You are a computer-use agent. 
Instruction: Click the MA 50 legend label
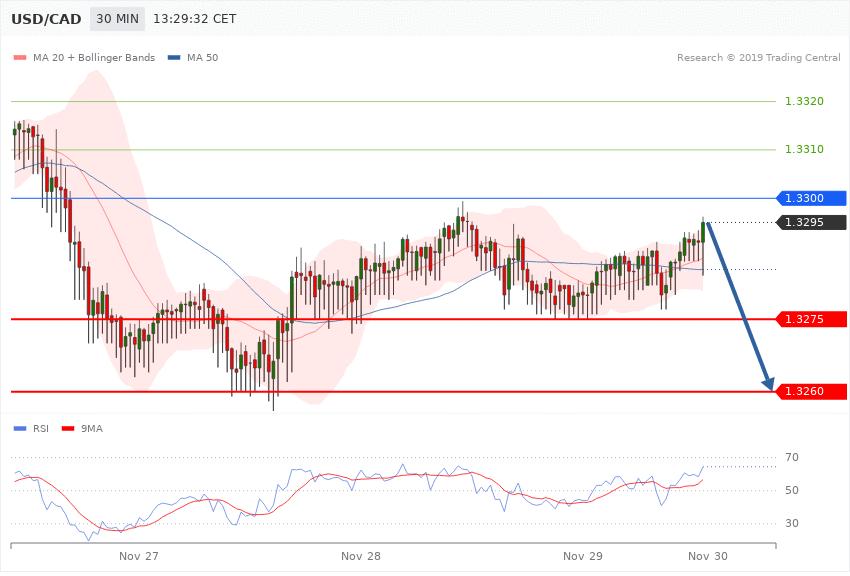tap(203, 58)
